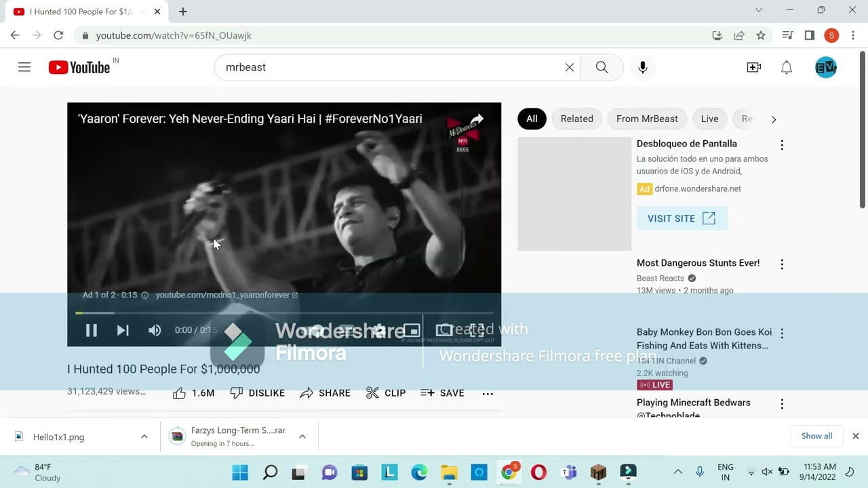Expand Hello1x1.png download options
The width and height of the screenshot is (868, 488).
point(144,436)
